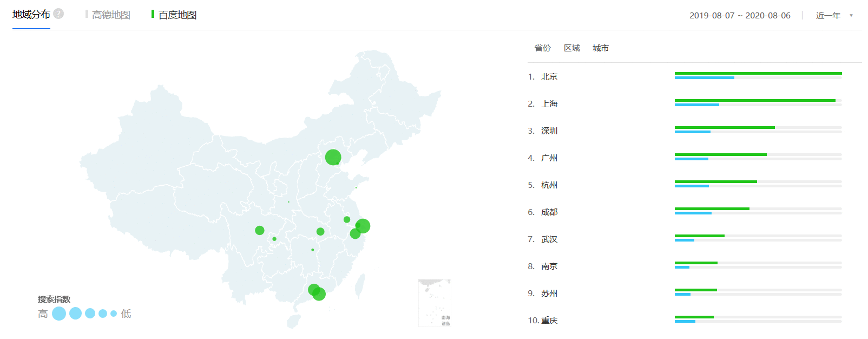868x339 pixels.
Task: Click the date range 2019-08-07 ~ 2020-08-06
Action: (x=740, y=15)
